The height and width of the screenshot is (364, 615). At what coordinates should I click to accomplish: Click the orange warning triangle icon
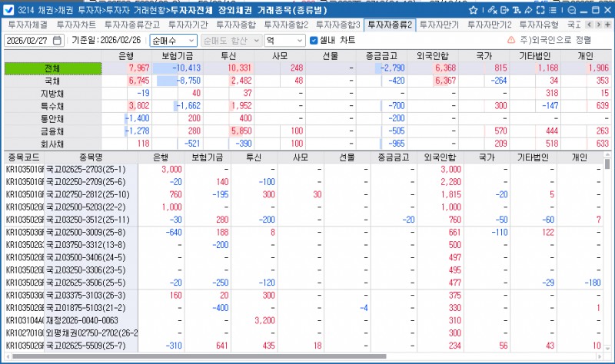click(511, 40)
